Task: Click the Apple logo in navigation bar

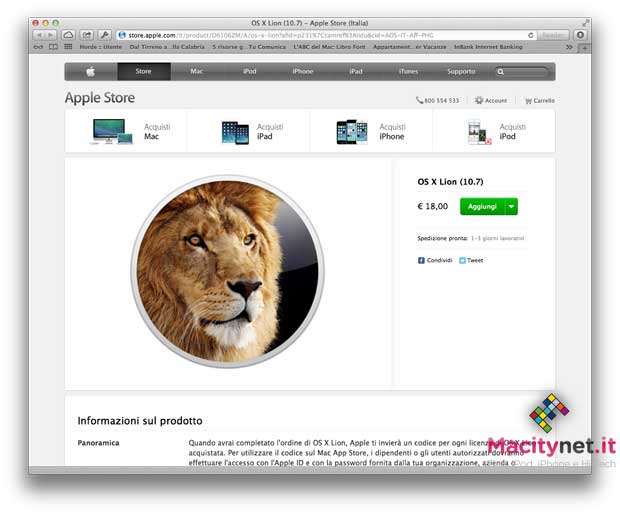Action: coord(91,72)
